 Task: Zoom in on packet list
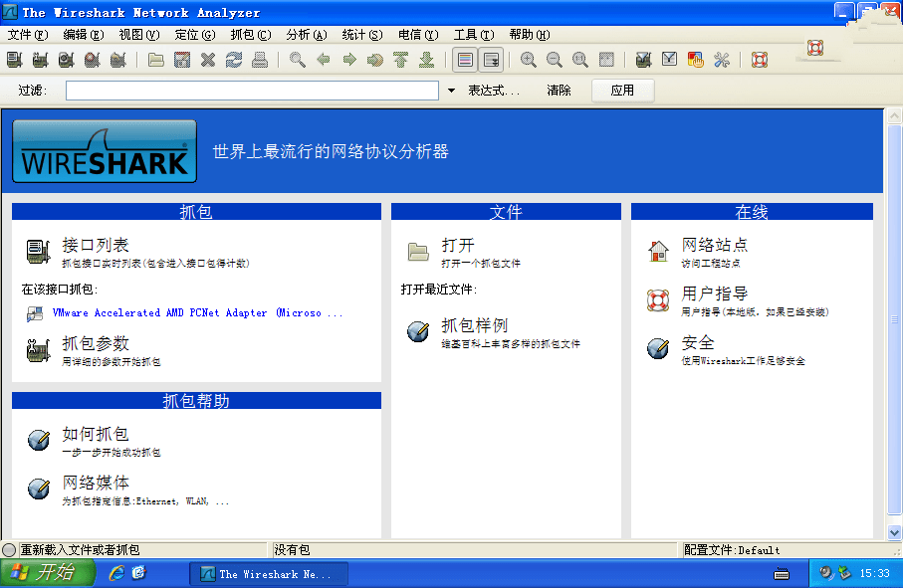tap(527, 59)
